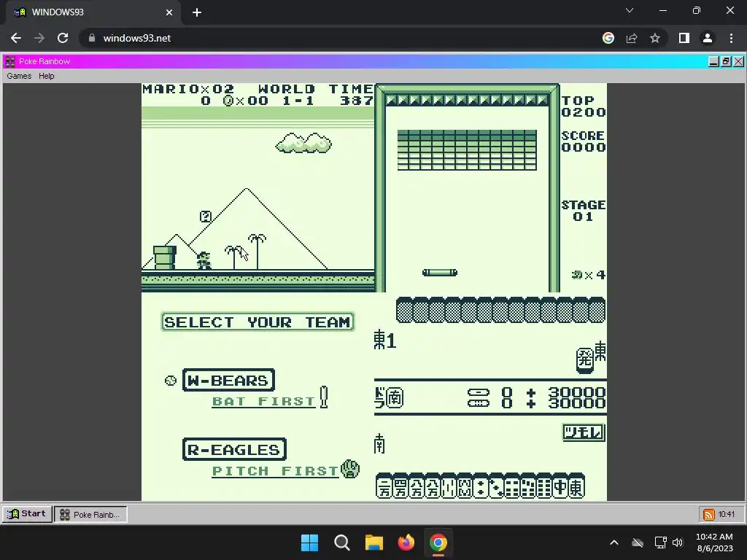Click the Windows93 10:41 clock
747x560 pixels.
coord(727,514)
